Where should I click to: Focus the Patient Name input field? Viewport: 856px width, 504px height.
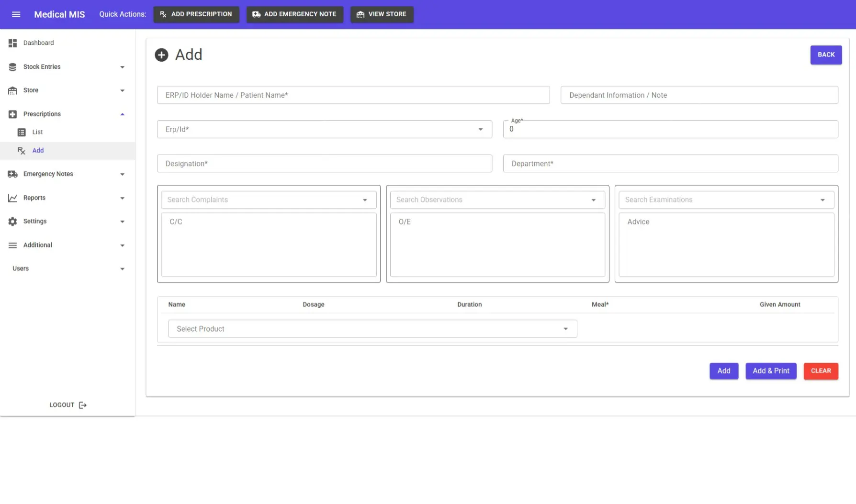coord(353,95)
